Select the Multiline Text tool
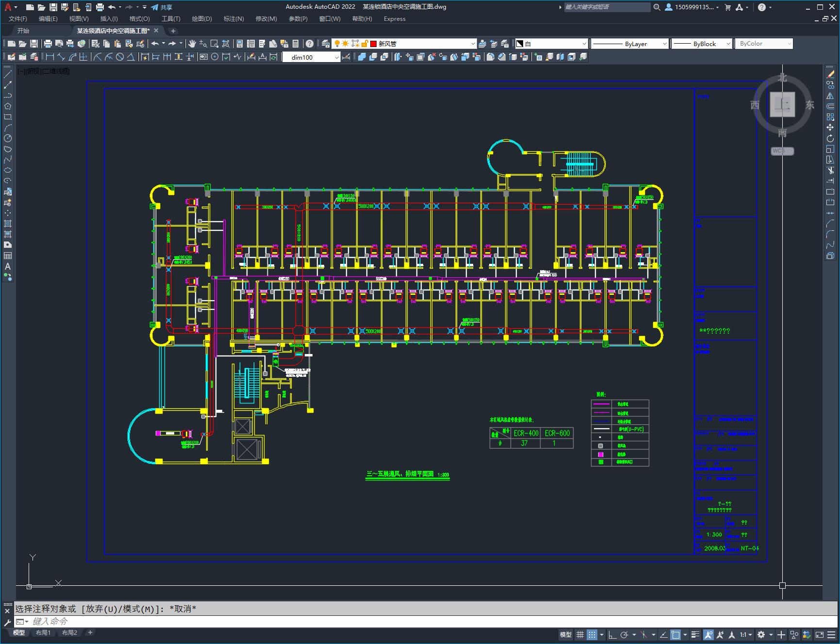 [x=8, y=266]
